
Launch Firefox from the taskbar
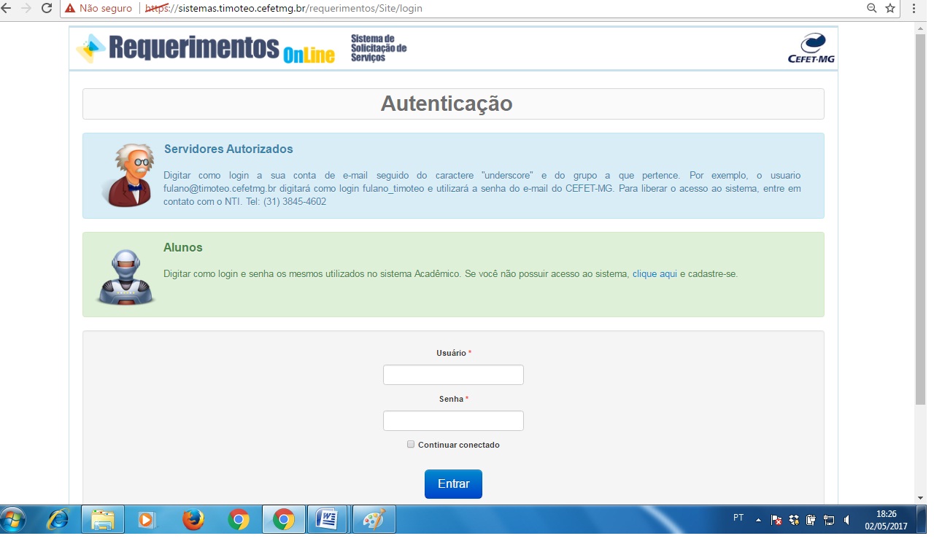point(193,520)
